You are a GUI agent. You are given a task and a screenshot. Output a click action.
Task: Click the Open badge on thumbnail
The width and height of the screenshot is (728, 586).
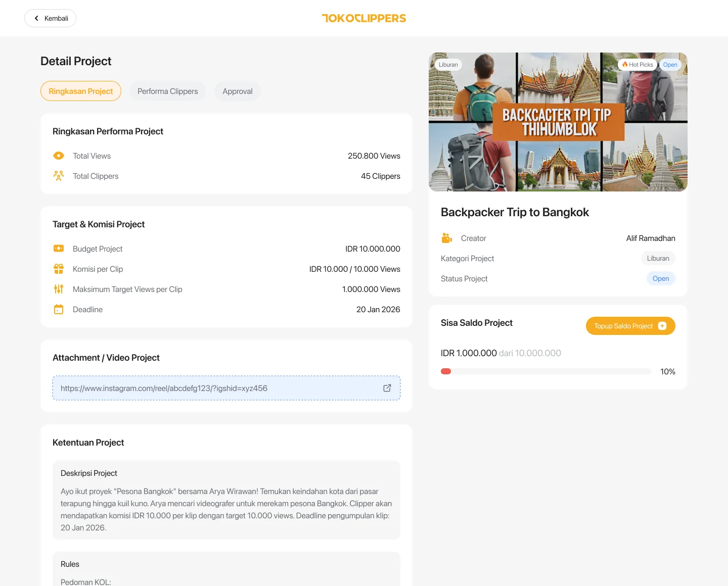pos(670,65)
